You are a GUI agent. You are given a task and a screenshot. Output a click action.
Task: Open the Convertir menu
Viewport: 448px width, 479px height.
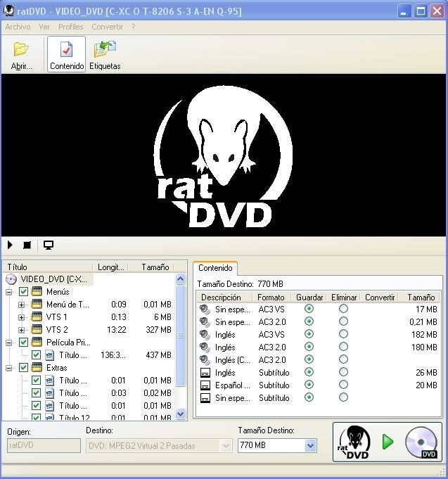click(x=108, y=27)
